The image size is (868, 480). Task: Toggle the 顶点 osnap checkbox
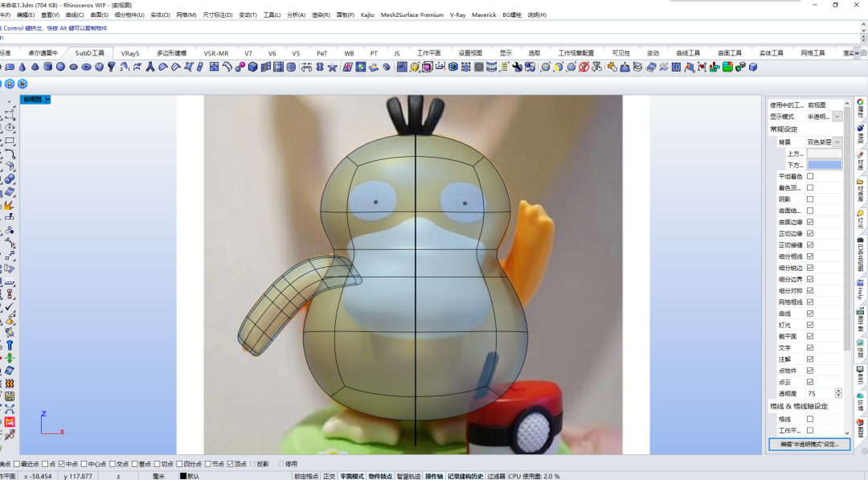[x=231, y=464]
